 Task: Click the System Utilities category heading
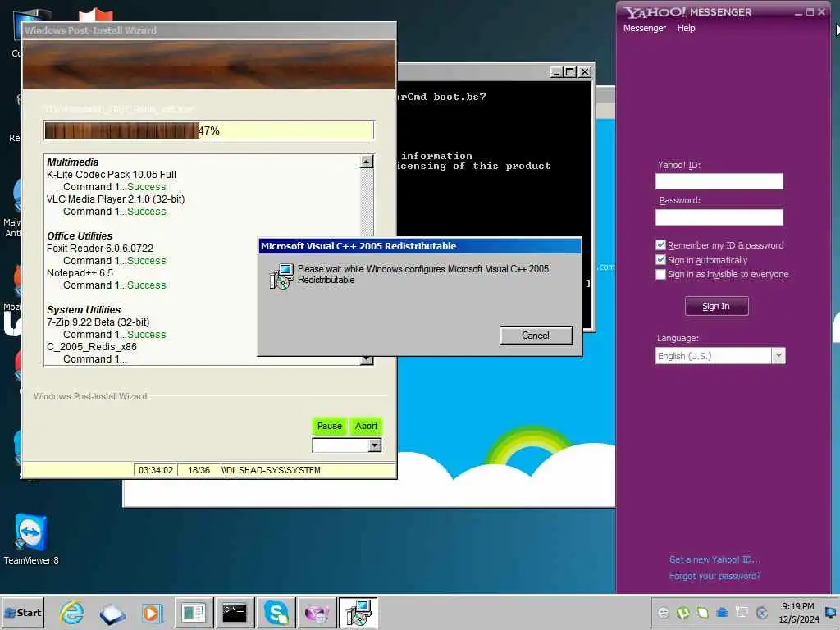(84, 310)
